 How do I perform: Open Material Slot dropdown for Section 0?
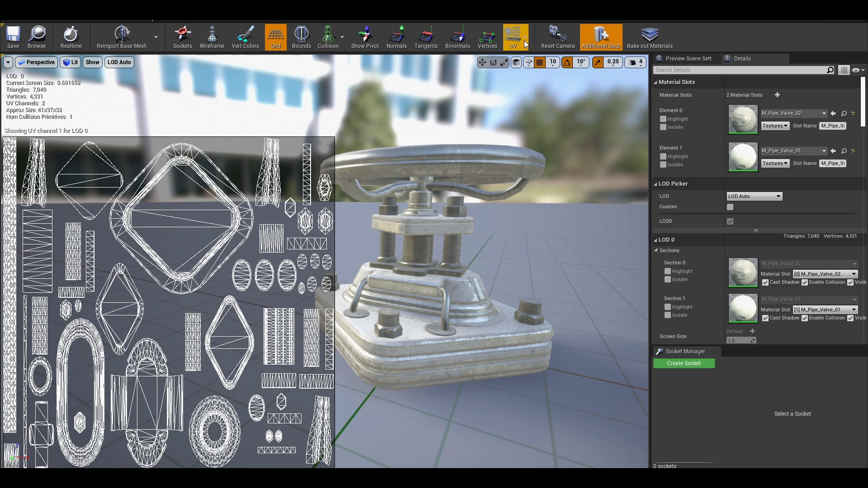click(x=825, y=274)
